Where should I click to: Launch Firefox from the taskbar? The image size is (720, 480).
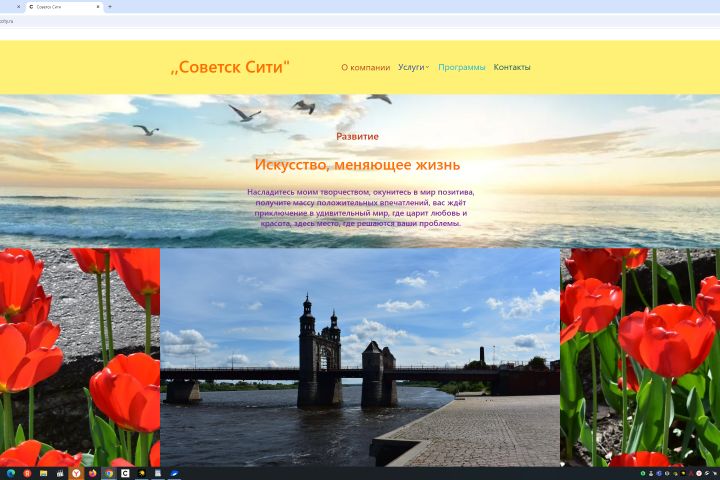pyautogui.click(x=93, y=473)
